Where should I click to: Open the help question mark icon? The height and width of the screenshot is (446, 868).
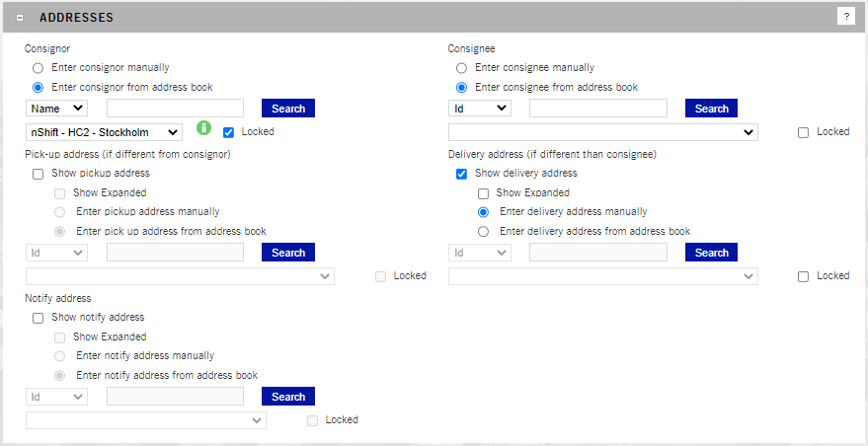point(845,17)
